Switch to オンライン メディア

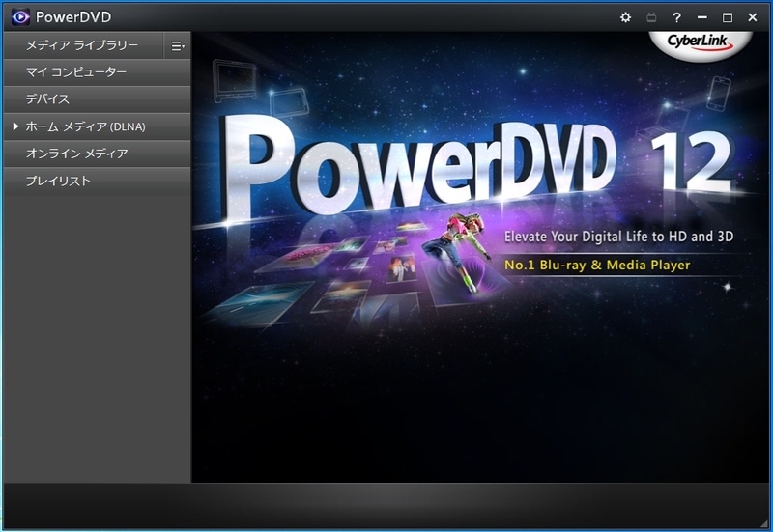click(x=98, y=154)
